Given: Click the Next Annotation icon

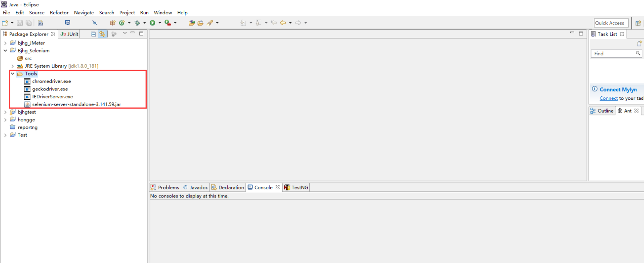Looking at the screenshot, I should point(243,23).
